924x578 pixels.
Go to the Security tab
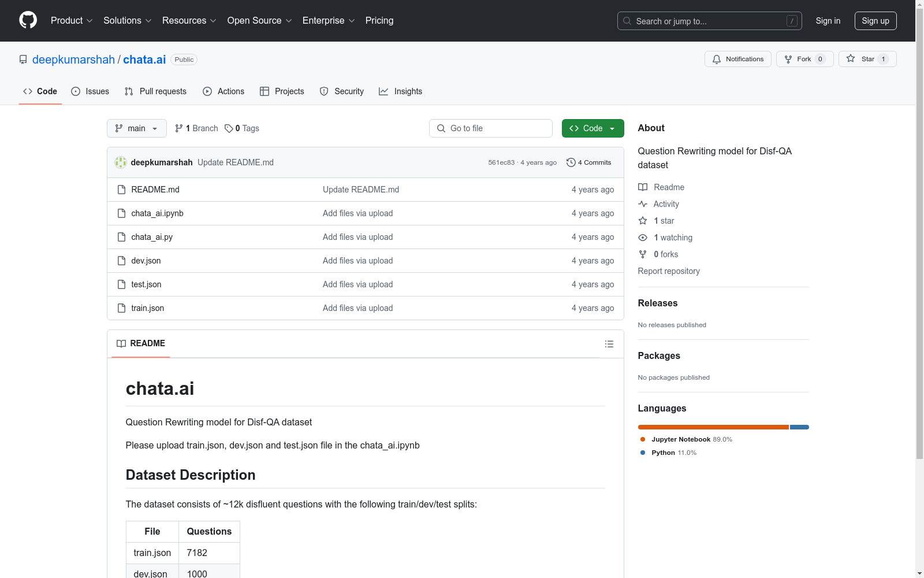point(342,91)
